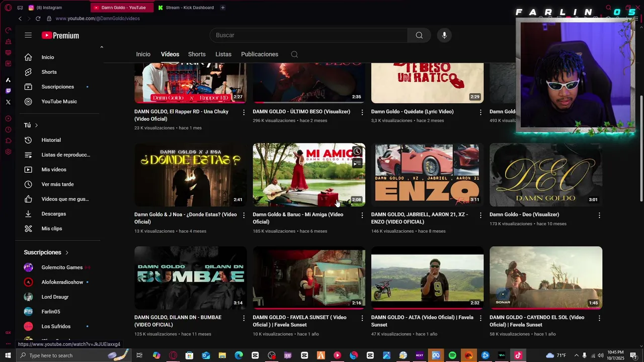
Task: Click the YouTube Premium logo
Action: point(60,35)
